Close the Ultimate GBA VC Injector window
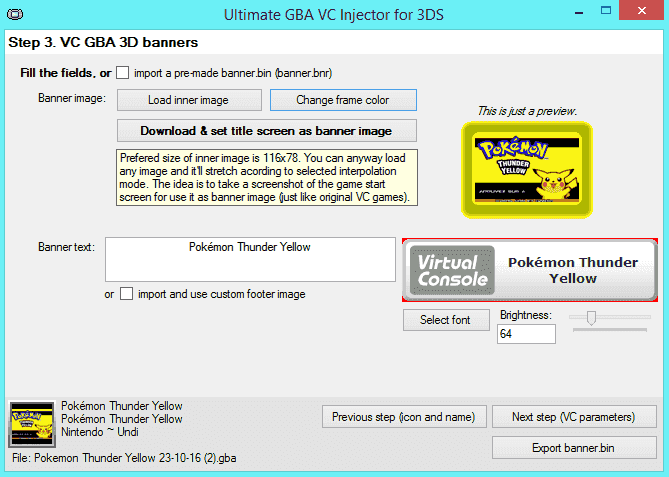669x477 pixels. (642, 11)
